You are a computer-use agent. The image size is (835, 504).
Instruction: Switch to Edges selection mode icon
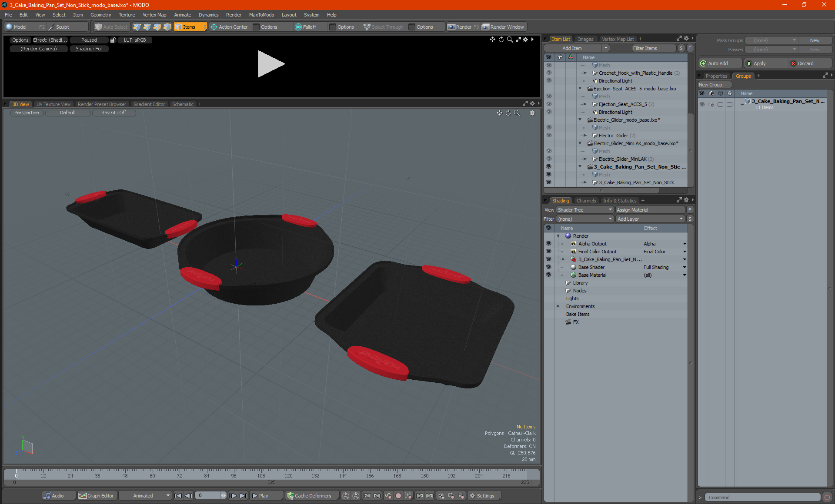(147, 27)
